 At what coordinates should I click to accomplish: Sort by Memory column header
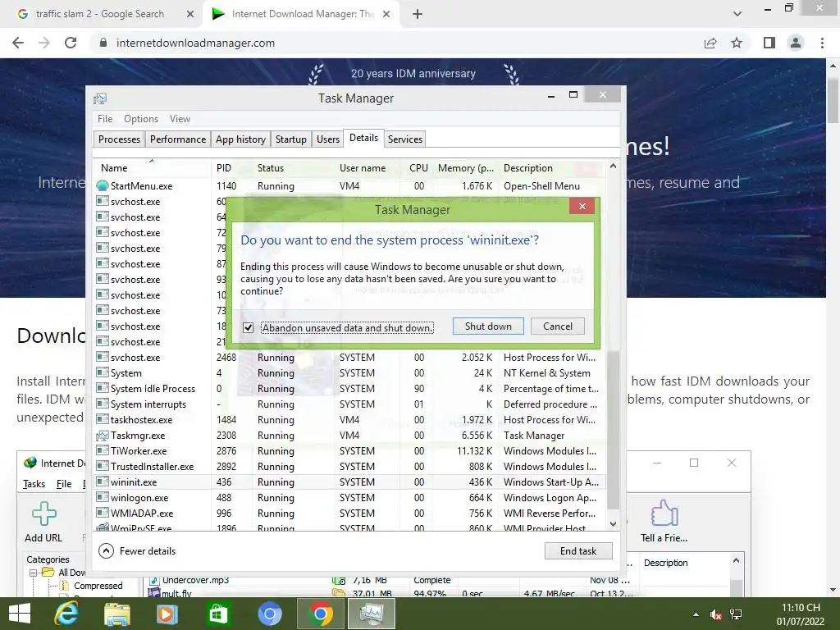coord(466,167)
